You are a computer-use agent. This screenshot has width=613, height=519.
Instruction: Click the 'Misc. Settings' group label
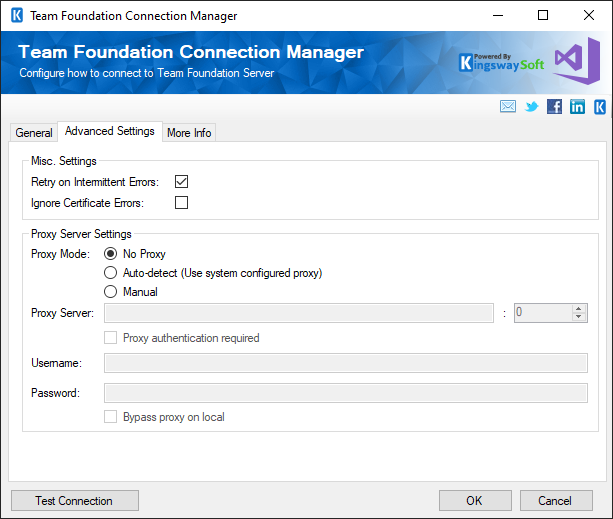[64, 161]
